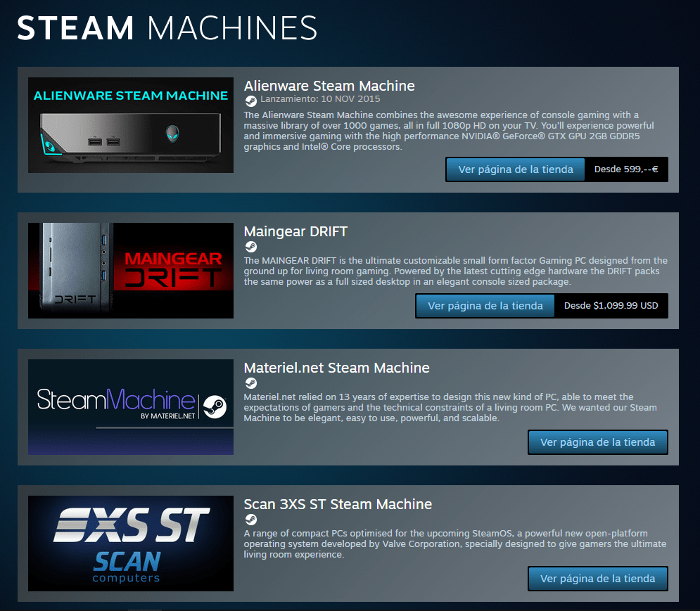Open the Maingear DRIFT title link

295,231
